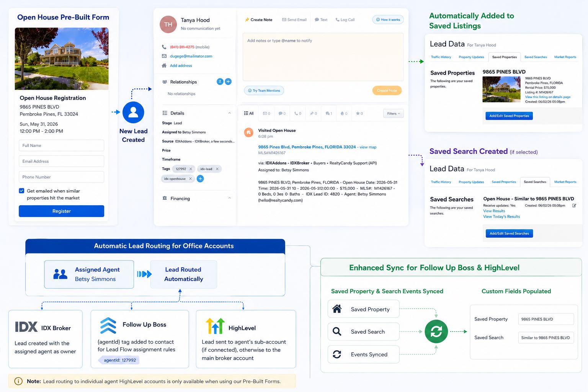Click the Financing bank icon
Viewport: 588px width, 392px height.
[165, 198]
